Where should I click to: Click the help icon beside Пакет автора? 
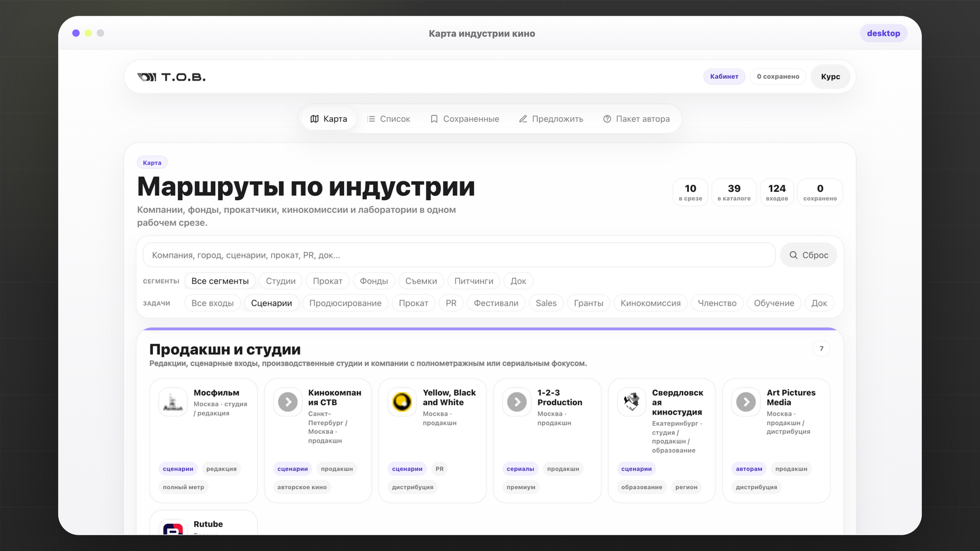(x=607, y=119)
